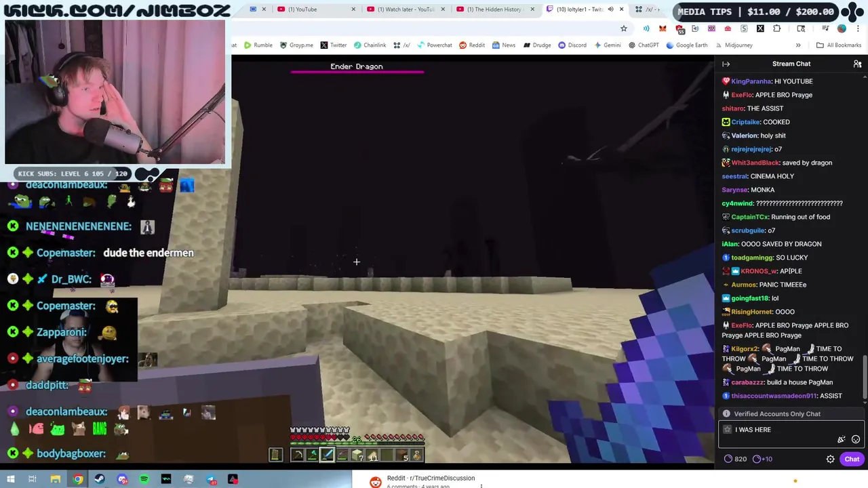The height and width of the screenshot is (488, 868).
Task: Open the Reddit bookmark
Action: tap(472, 45)
